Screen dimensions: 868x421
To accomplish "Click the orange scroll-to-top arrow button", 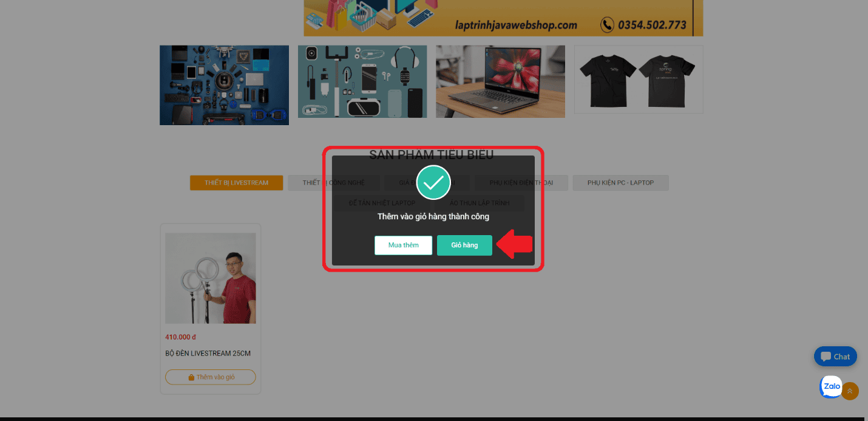I will [x=850, y=391].
